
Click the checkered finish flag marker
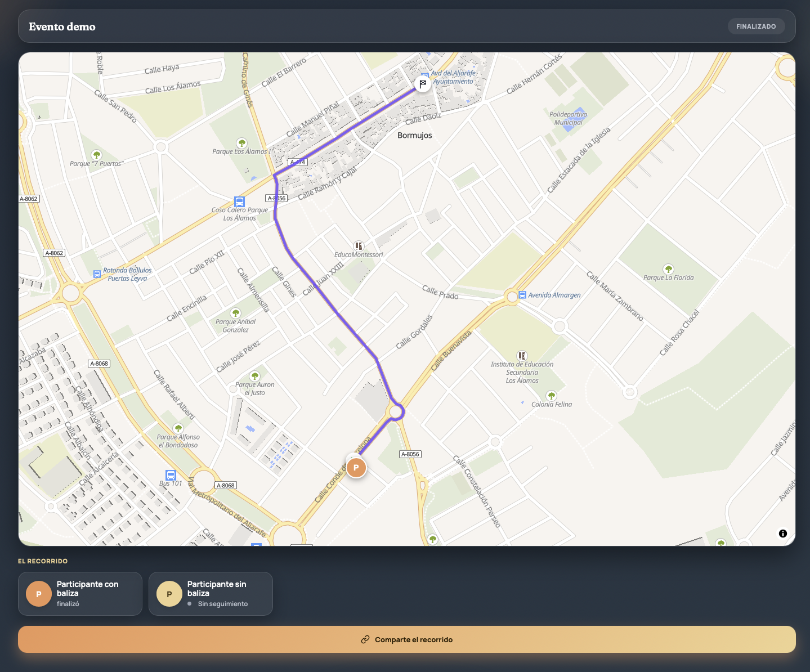(423, 84)
